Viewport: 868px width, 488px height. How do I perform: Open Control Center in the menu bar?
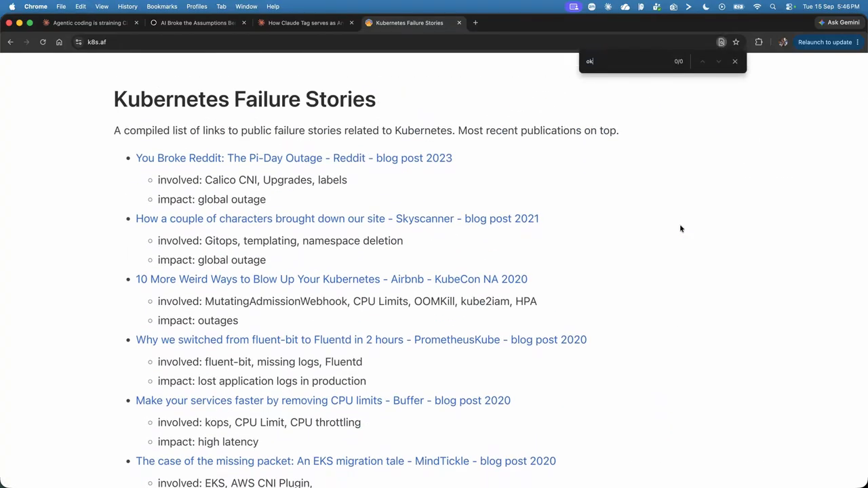click(790, 6)
